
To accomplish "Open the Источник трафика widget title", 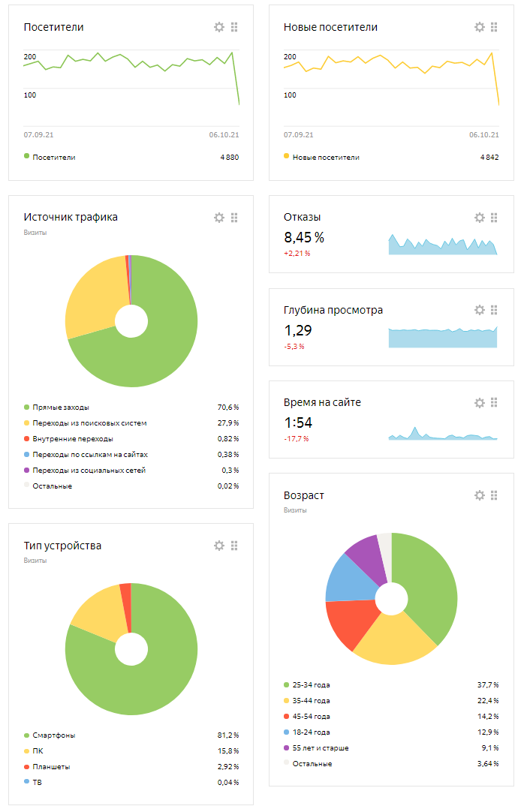I will point(71,217).
